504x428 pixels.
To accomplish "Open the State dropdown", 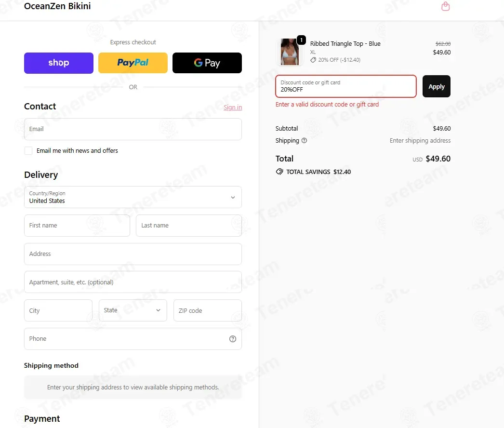I will (133, 310).
